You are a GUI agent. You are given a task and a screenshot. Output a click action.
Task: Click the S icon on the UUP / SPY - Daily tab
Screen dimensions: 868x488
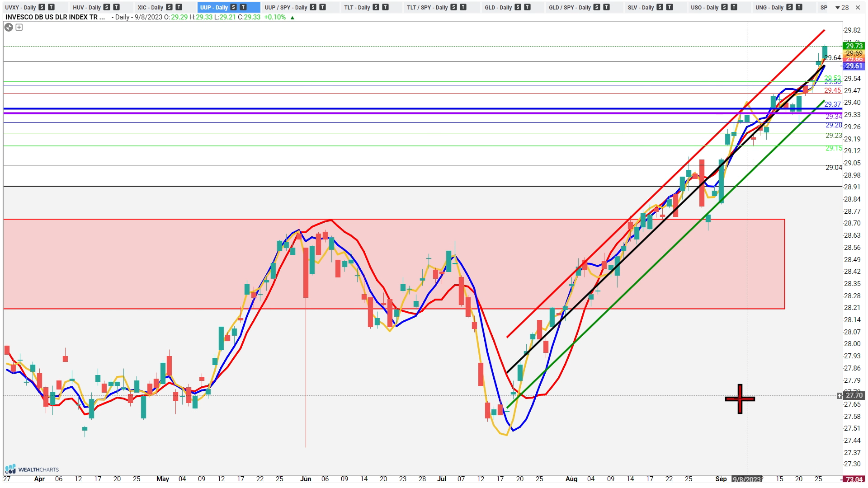pyautogui.click(x=313, y=7)
